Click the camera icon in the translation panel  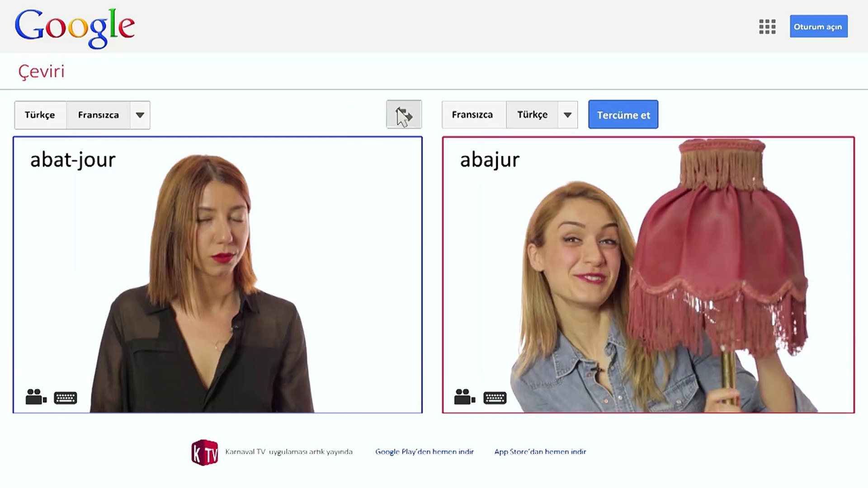click(x=464, y=397)
